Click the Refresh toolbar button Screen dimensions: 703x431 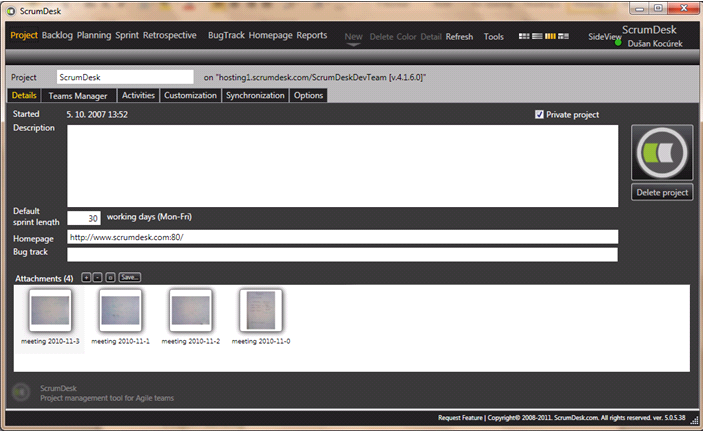coord(459,37)
